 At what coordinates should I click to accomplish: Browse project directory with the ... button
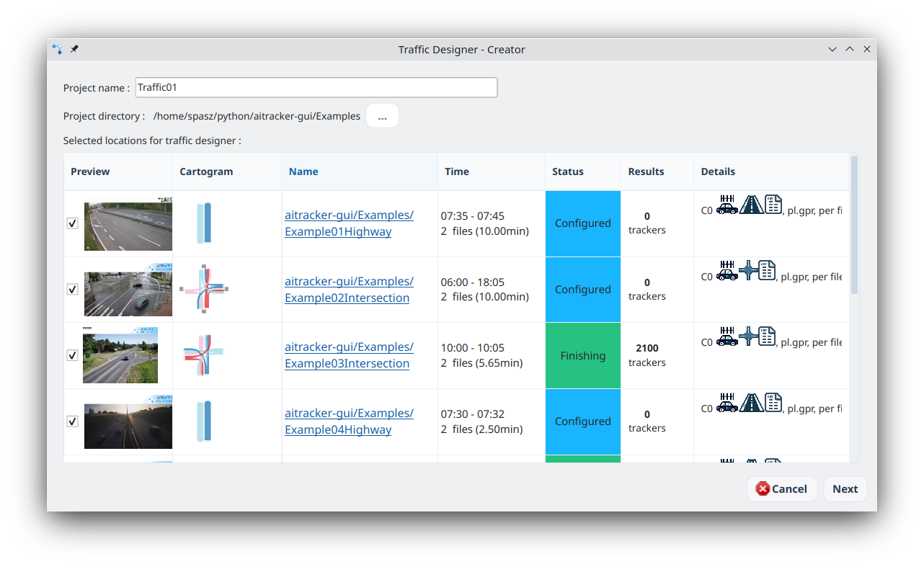[x=382, y=116]
